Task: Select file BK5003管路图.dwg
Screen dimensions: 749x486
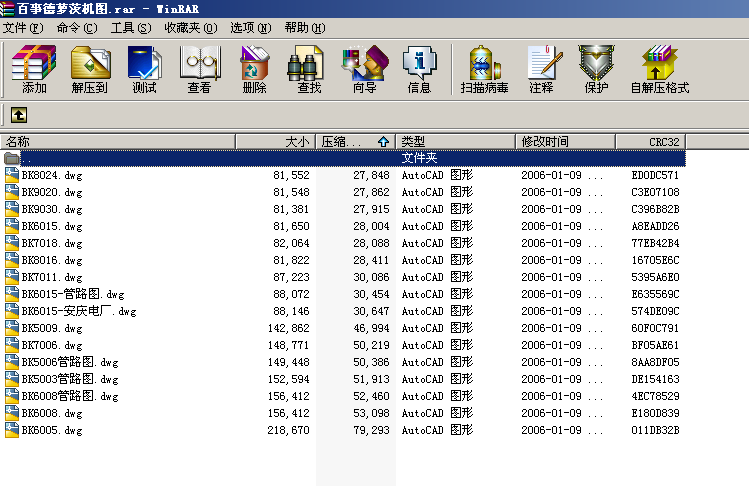Action: [x=70, y=379]
